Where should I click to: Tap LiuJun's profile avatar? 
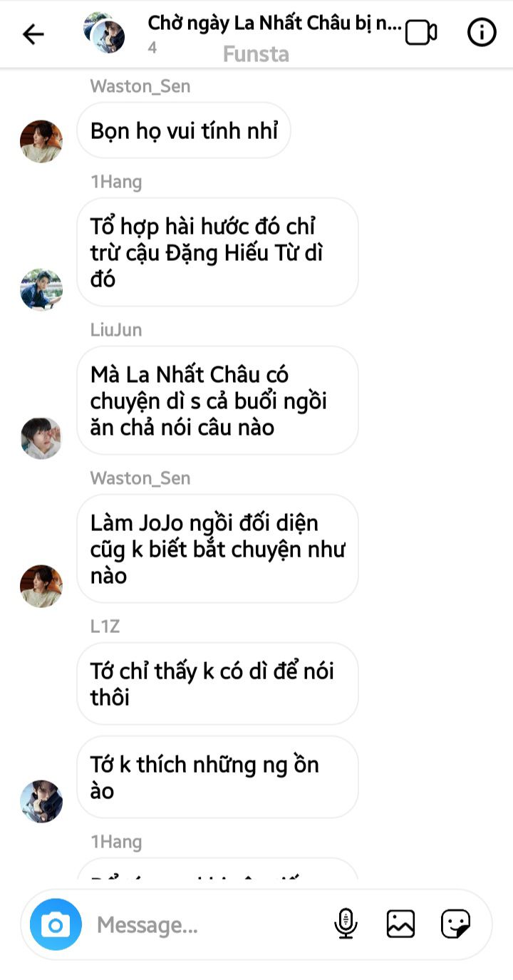coord(41,438)
